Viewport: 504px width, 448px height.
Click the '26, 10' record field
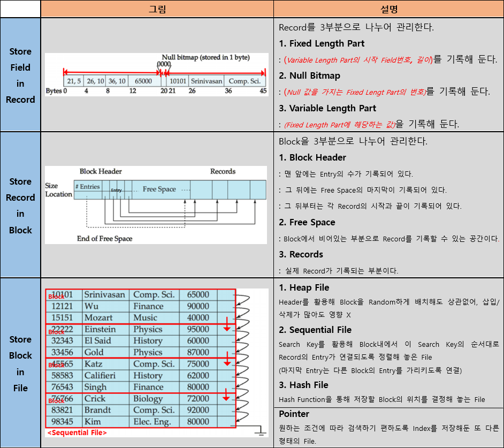(95, 81)
